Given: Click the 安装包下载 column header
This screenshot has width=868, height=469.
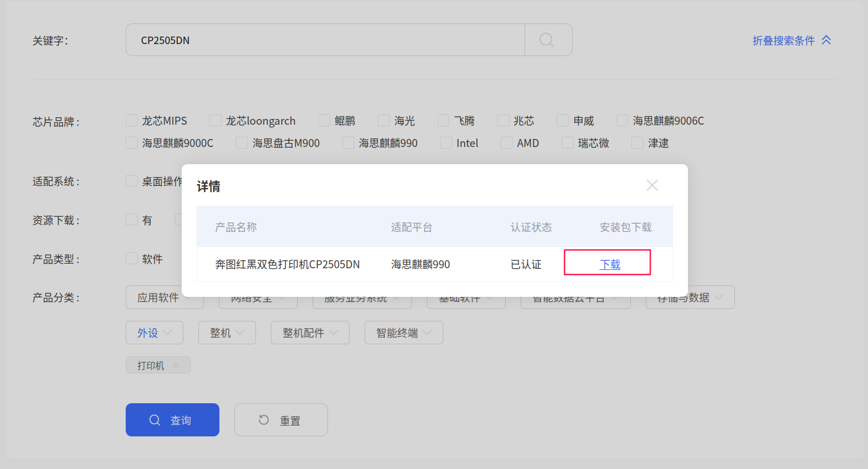Looking at the screenshot, I should tap(626, 227).
